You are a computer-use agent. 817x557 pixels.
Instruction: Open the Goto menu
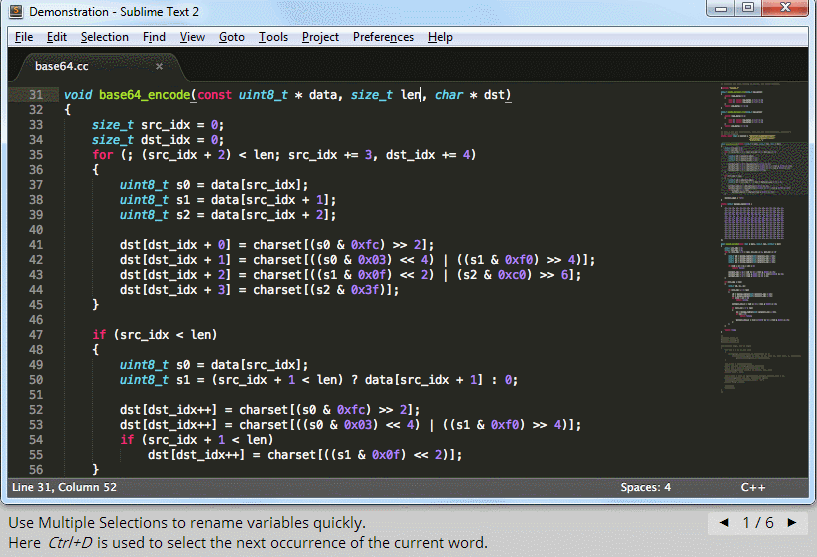pos(232,37)
